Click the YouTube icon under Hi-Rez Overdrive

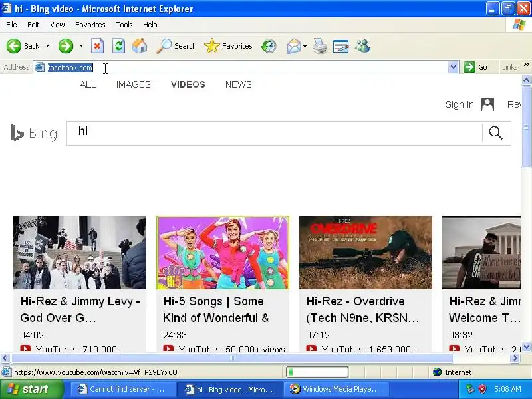pyautogui.click(x=311, y=348)
